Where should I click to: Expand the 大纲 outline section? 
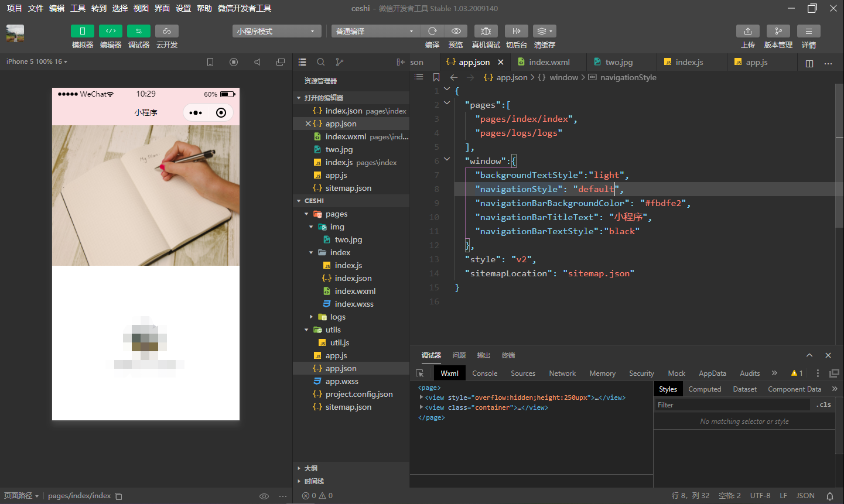[351, 468]
